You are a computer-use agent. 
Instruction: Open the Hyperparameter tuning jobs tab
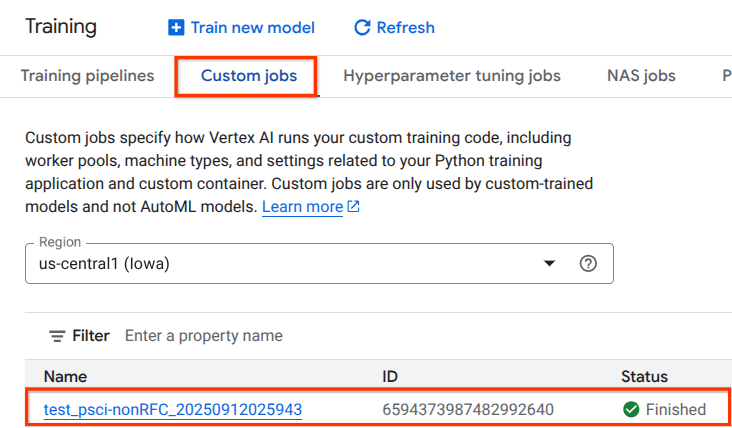(451, 76)
